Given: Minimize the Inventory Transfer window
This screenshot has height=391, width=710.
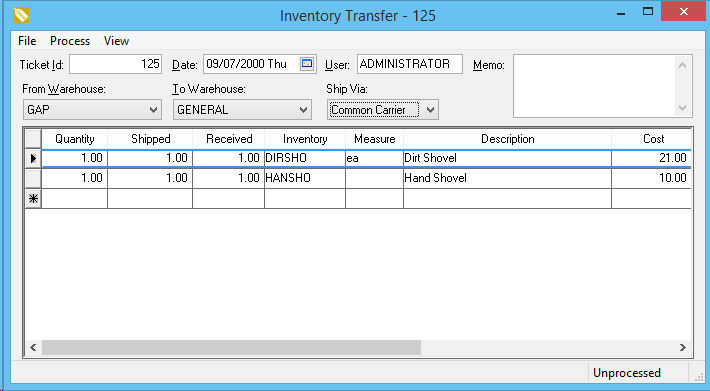Looking at the screenshot, I should coord(621,13).
